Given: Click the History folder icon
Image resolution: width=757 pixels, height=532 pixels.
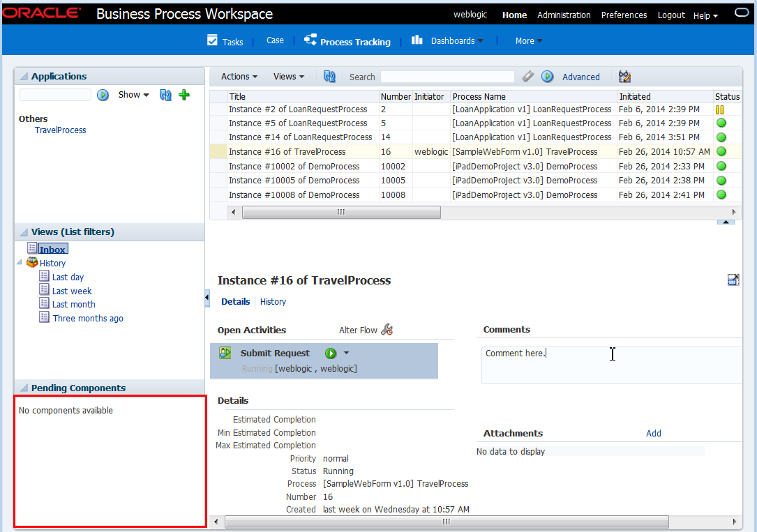Looking at the screenshot, I should pyautogui.click(x=32, y=262).
